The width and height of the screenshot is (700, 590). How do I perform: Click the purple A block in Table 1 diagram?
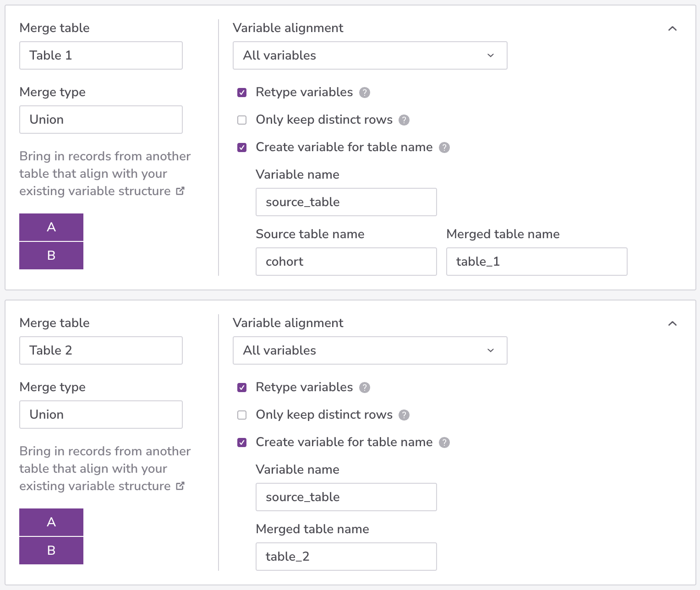[x=51, y=227]
